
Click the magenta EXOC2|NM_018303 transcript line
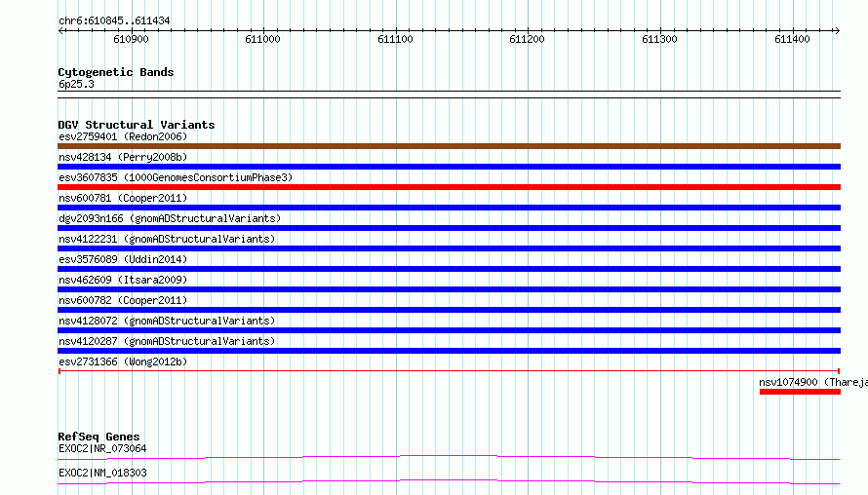click(449, 481)
